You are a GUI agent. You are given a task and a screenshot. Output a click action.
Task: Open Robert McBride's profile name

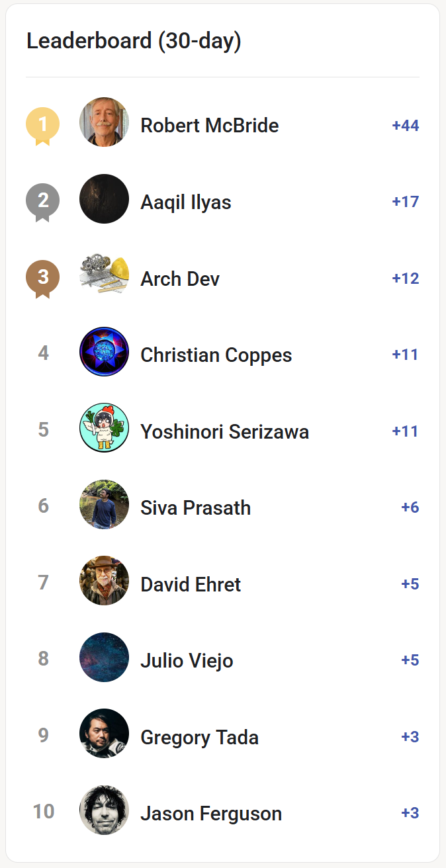209,126
